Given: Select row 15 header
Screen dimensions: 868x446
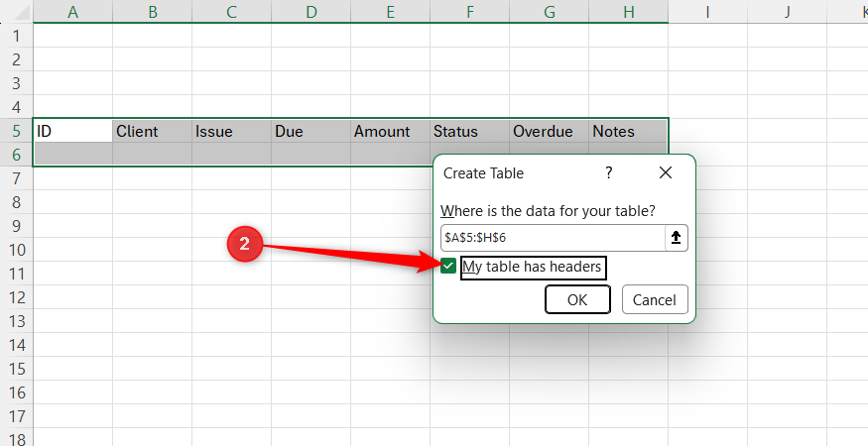Looking at the screenshot, I should (x=16, y=369).
